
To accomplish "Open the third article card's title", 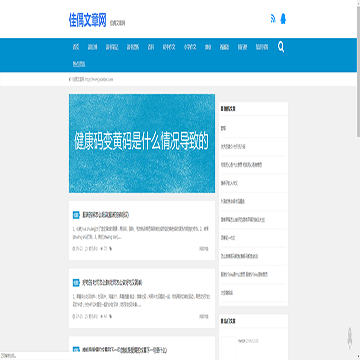I will coord(124,350).
